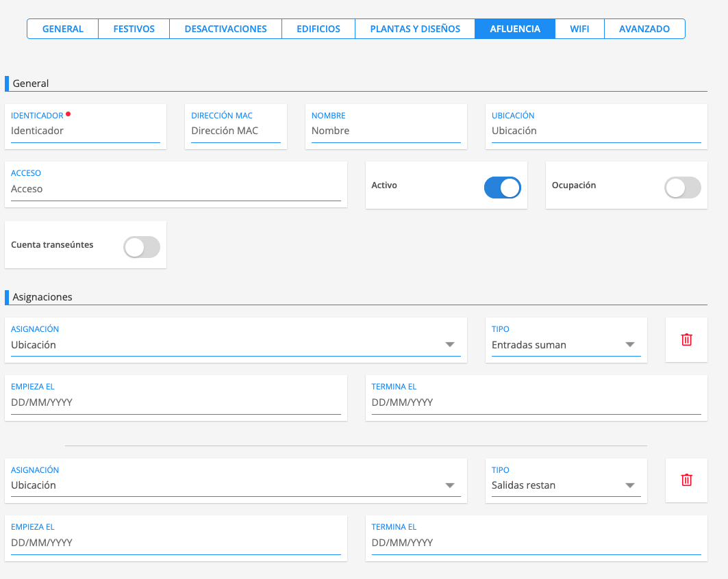728x579 pixels.
Task: Open the Edificios tab
Action: point(318,29)
